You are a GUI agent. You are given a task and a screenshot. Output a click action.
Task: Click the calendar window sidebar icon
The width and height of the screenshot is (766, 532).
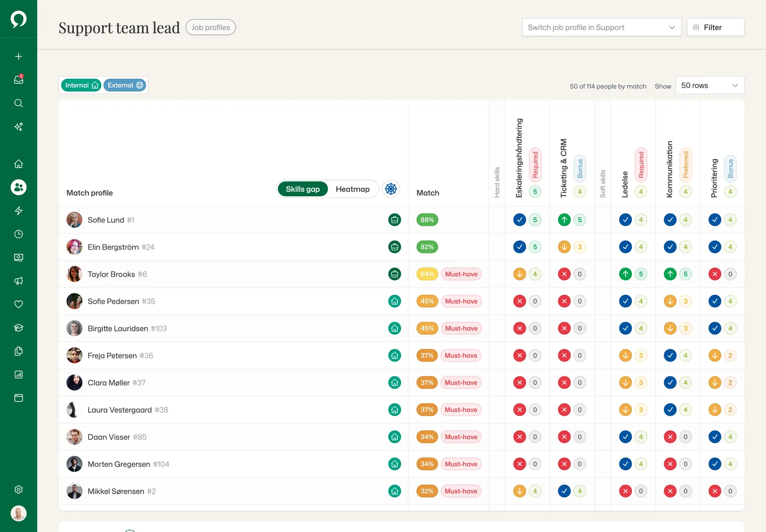pos(19,398)
